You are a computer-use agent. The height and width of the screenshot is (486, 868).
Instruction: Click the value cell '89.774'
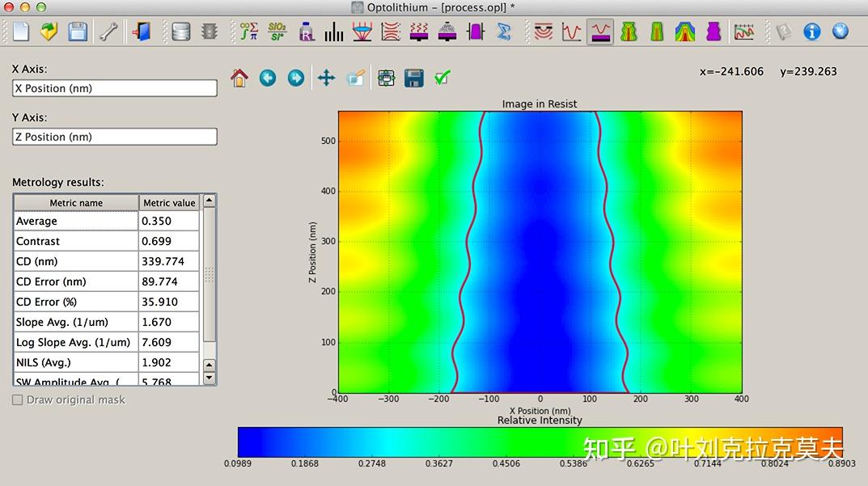pos(169,281)
